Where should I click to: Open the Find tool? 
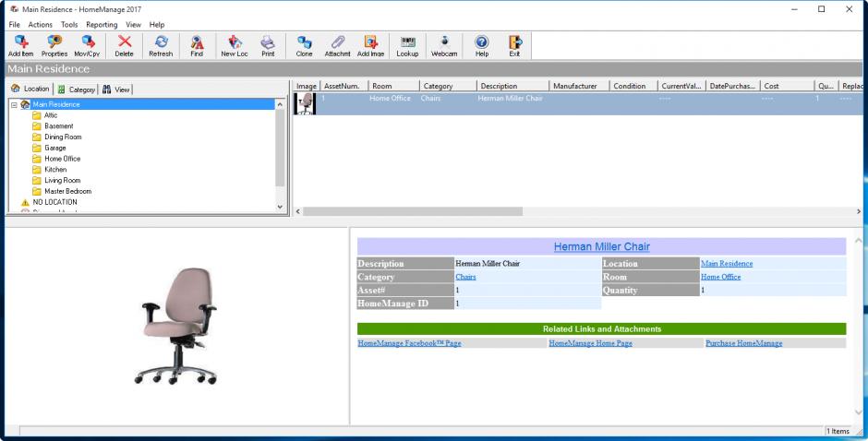pyautogui.click(x=197, y=45)
